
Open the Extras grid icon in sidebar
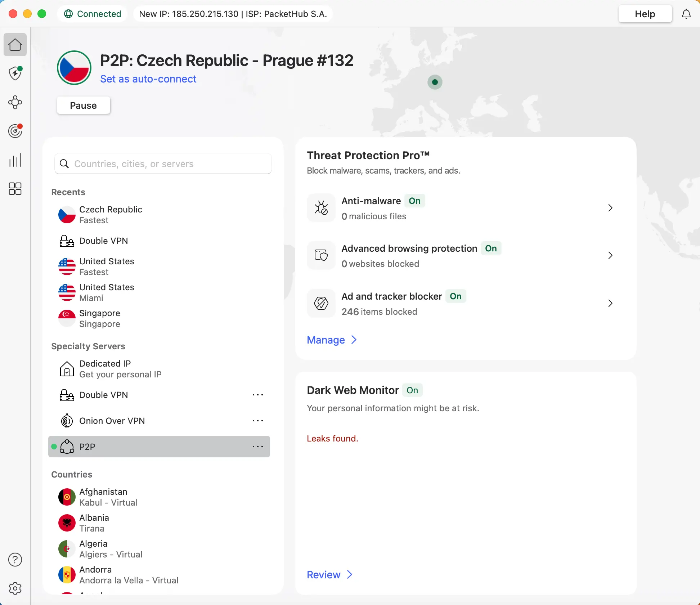click(15, 189)
